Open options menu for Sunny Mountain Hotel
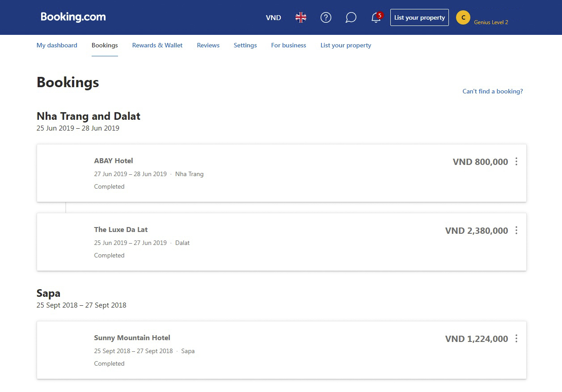The width and height of the screenshot is (562, 392). click(516, 338)
